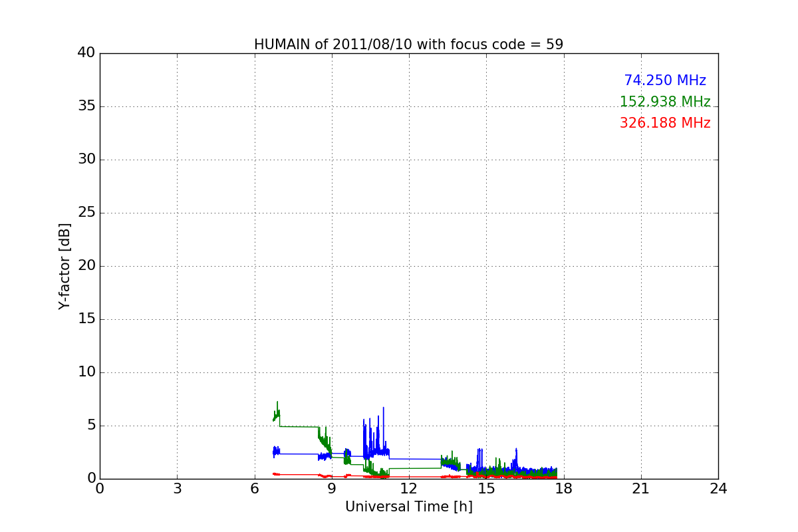Click the x-axis tick label '9'
This screenshot has width=798, height=532.
[x=332, y=489]
